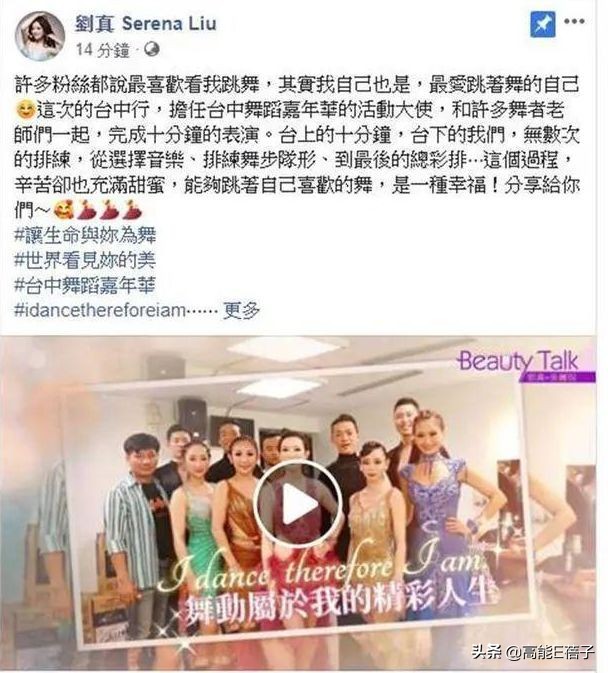Open the 劉真 Serena Liu profile name

coord(146,24)
